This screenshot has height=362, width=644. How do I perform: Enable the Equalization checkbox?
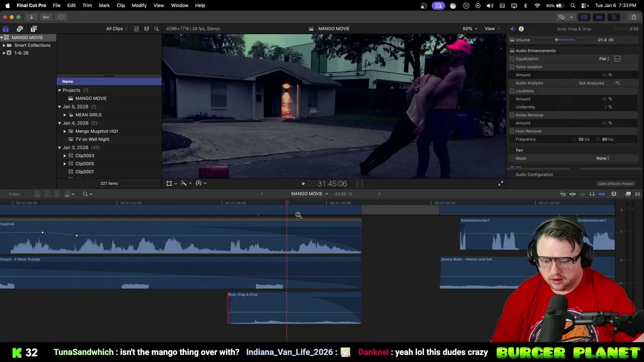[x=512, y=59]
